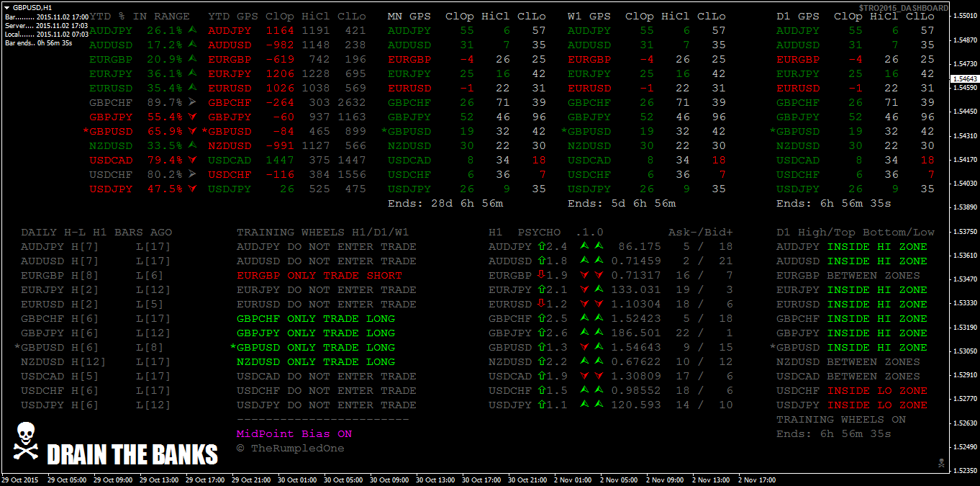Click the © TheRumpledOne credit text

click(x=290, y=449)
